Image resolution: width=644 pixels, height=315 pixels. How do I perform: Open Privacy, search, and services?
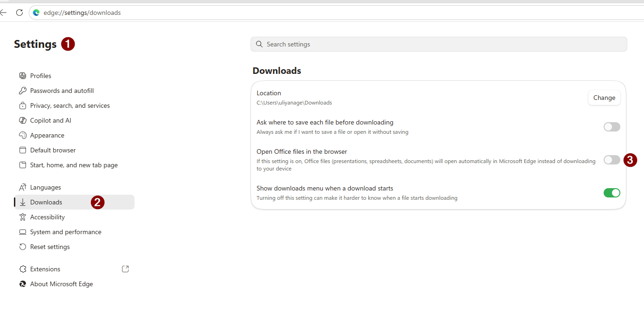[x=74, y=105]
